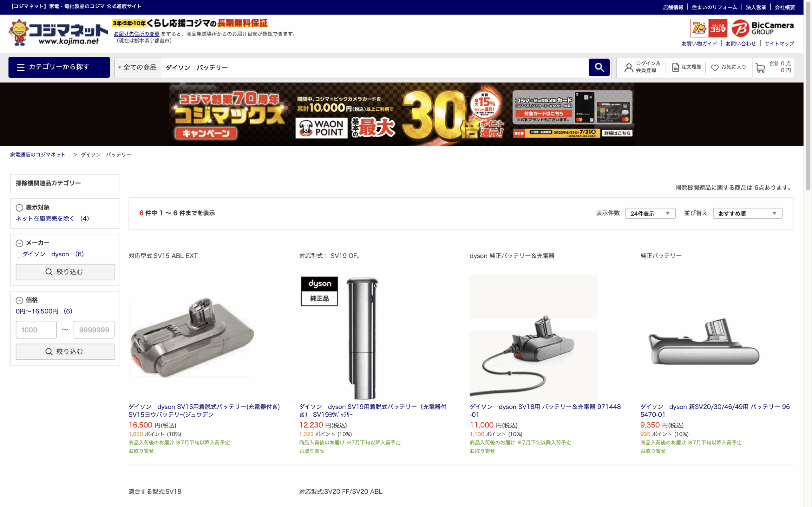
Task: Open the おすすめ順 sort dropdown
Action: coord(748,214)
